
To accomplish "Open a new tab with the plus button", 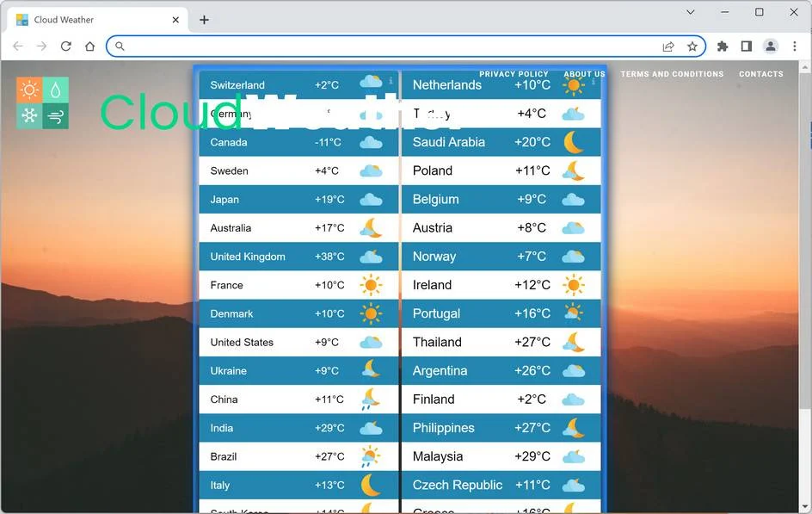I will (x=204, y=20).
